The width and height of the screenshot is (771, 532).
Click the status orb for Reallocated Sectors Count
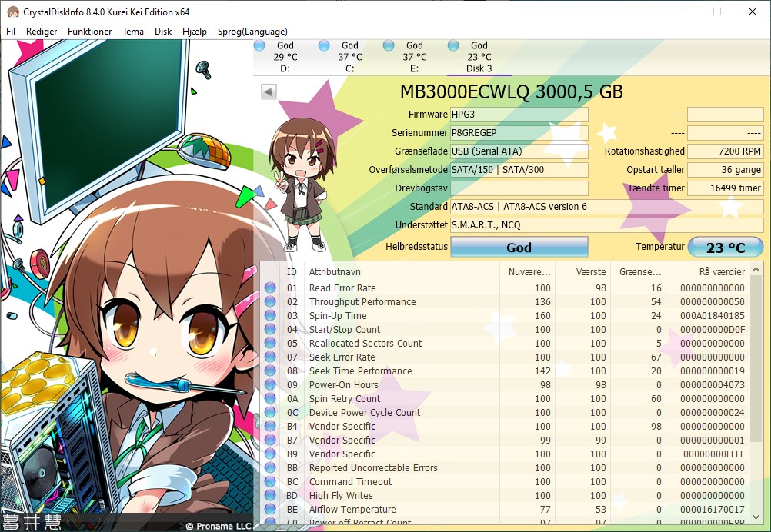[x=270, y=343]
